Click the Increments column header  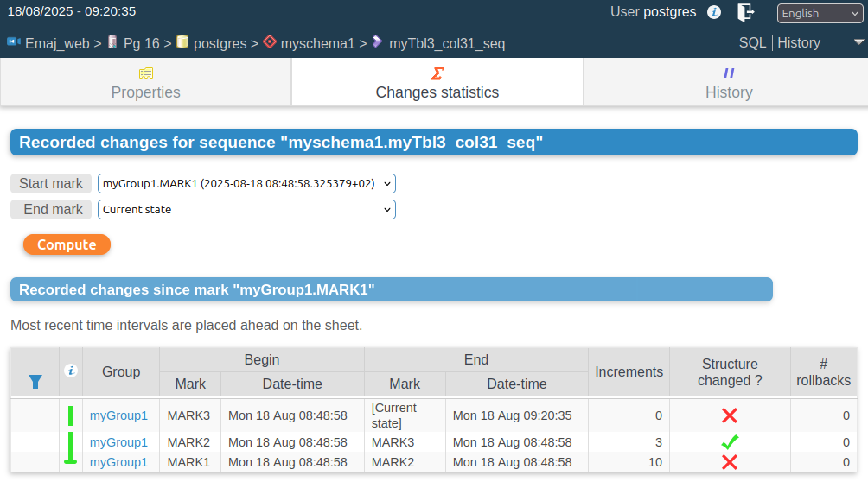pyautogui.click(x=629, y=371)
